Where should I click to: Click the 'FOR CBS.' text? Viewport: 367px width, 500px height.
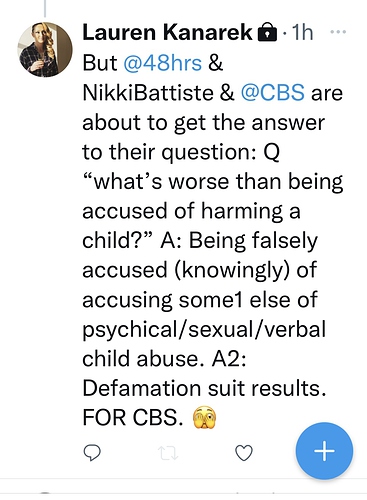coord(132,417)
